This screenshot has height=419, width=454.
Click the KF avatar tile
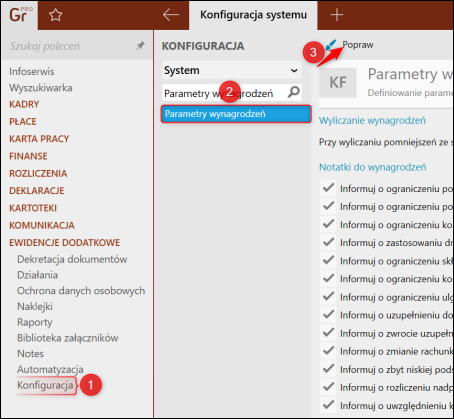338,83
